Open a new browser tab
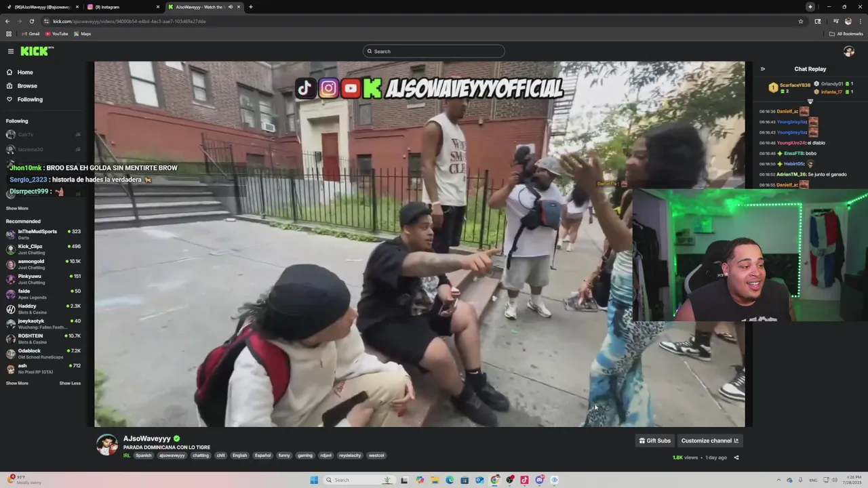 point(251,7)
